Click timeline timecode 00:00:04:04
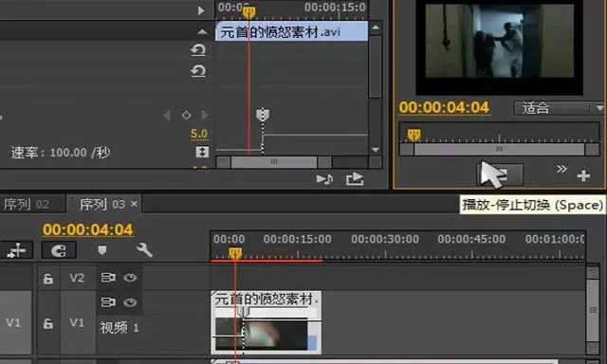This screenshot has height=364, width=607. click(x=88, y=229)
